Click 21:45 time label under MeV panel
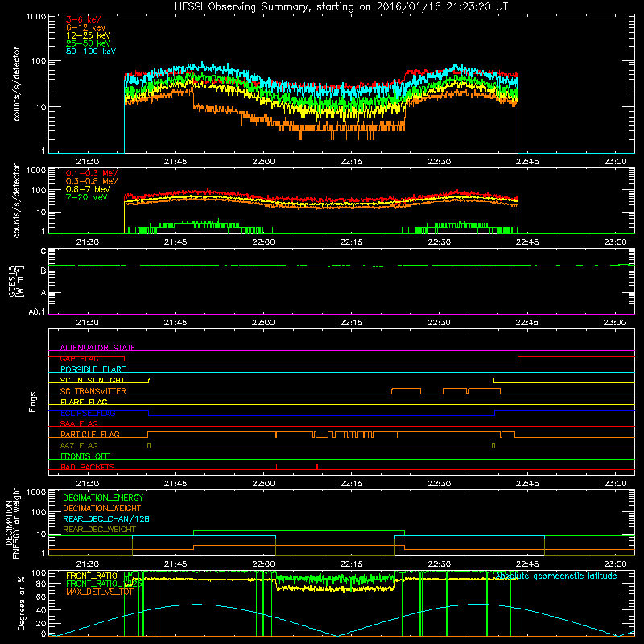Screen dimensions: 644x644 click(175, 242)
